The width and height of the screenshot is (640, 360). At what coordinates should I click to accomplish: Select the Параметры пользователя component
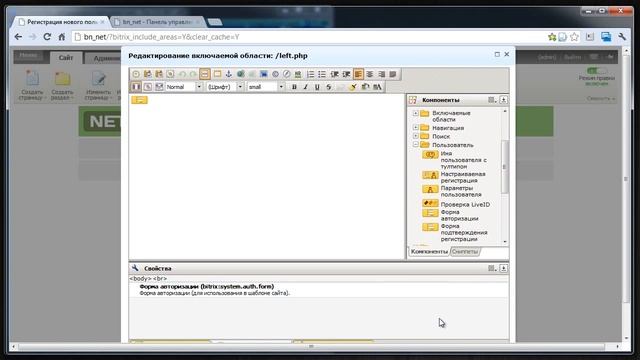(x=452, y=191)
